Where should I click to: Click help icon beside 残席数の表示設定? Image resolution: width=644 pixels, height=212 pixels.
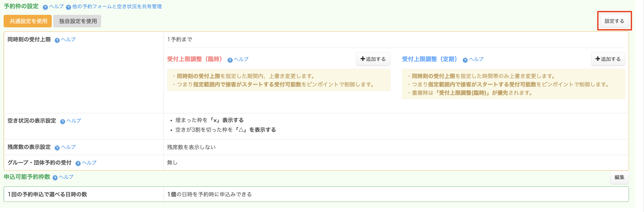coord(57,148)
